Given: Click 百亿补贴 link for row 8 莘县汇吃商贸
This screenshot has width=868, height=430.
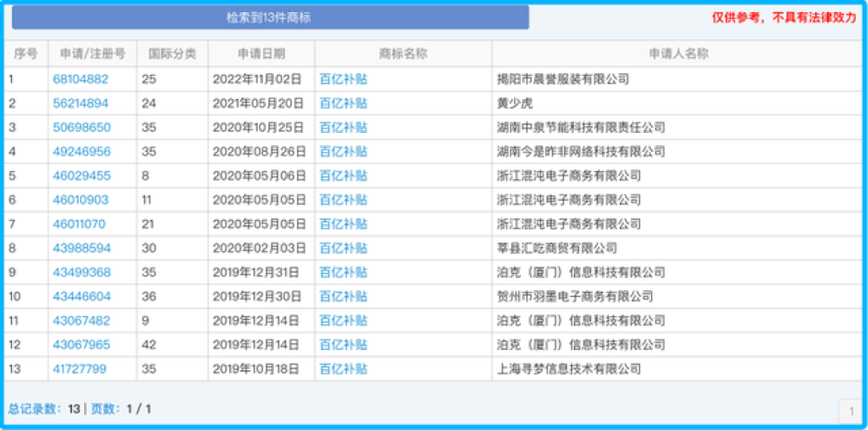Looking at the screenshot, I should pyautogui.click(x=344, y=248).
